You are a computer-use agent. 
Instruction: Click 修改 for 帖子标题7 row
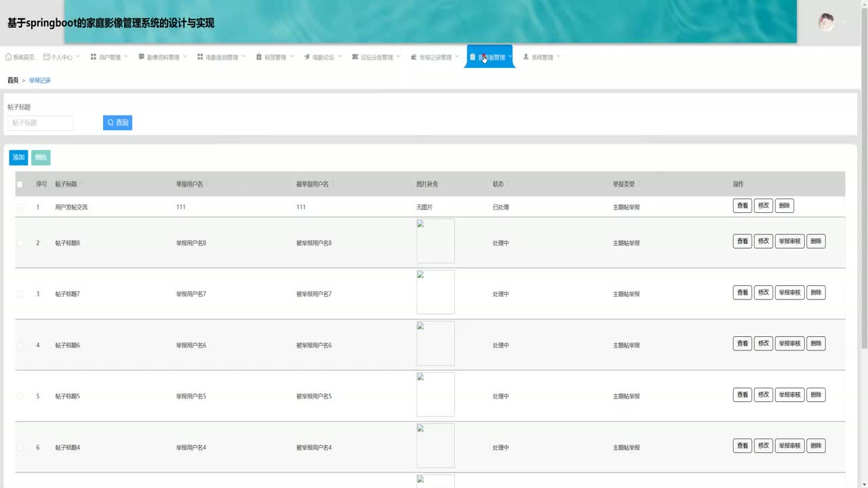coord(764,293)
